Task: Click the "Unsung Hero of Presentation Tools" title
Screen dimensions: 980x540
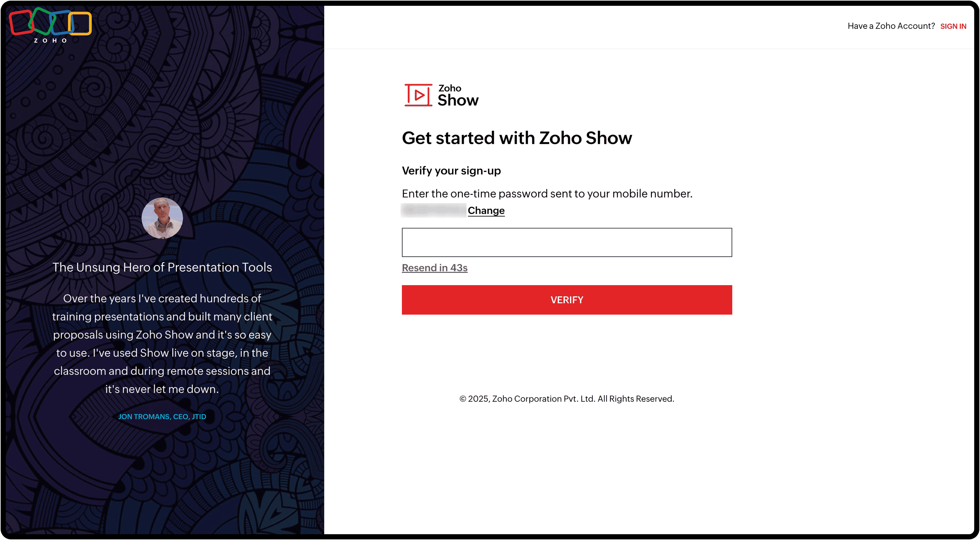Action: (x=162, y=267)
